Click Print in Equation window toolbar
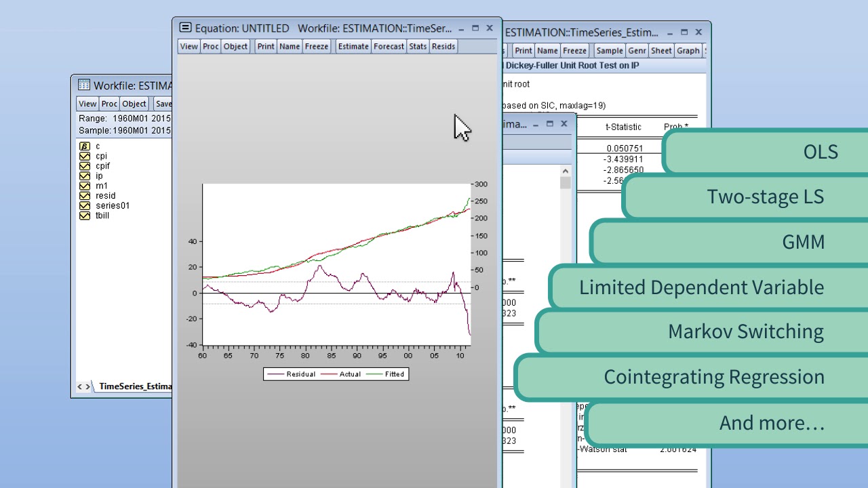Screen dimensions: 868x488 click(x=266, y=46)
